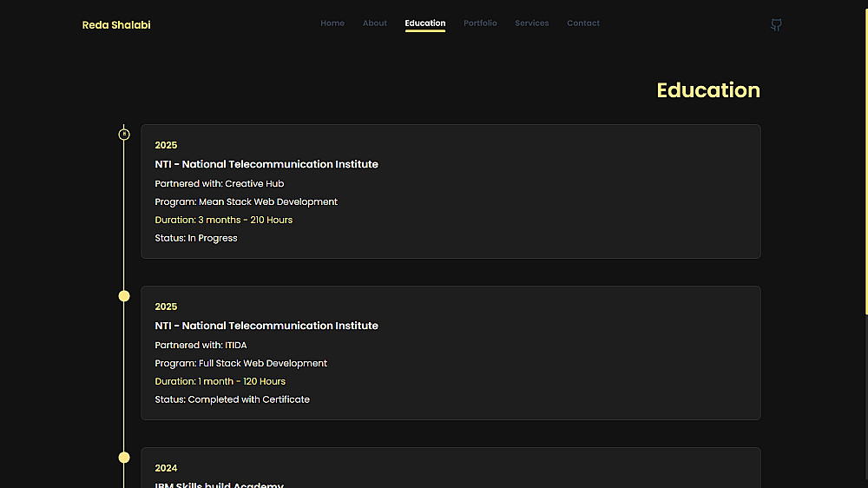Open the GitHub icon link

click(776, 24)
